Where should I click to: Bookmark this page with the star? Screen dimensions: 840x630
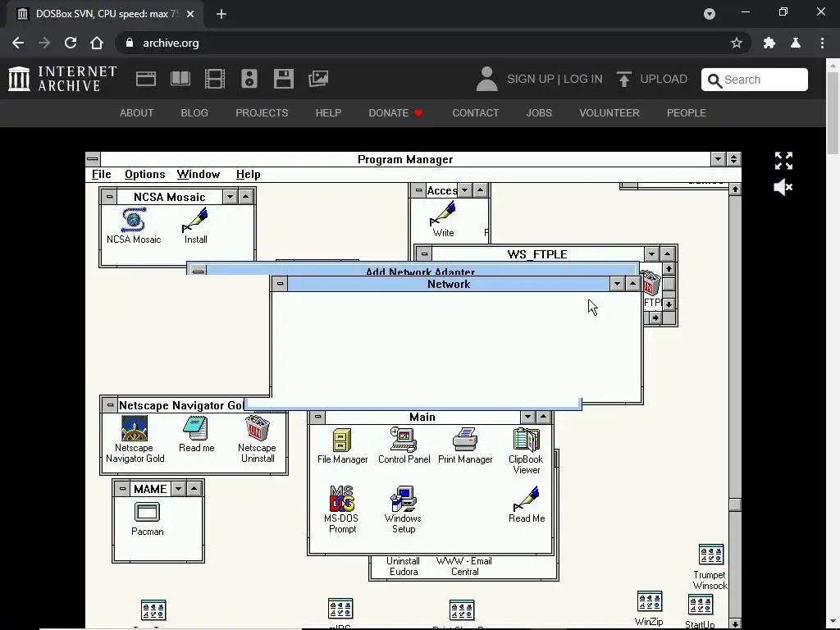click(737, 43)
